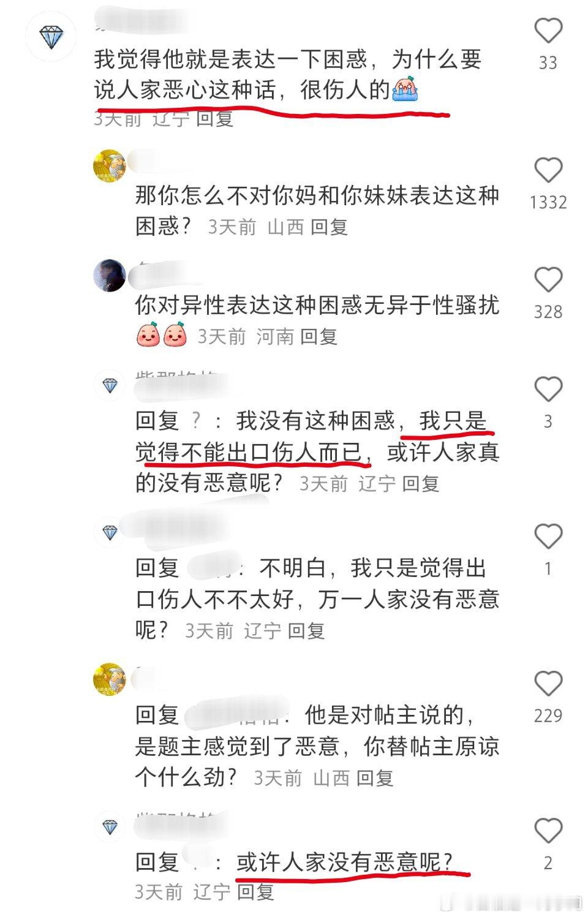Reply to the Shanxi comment about 帖主

(x=375, y=778)
